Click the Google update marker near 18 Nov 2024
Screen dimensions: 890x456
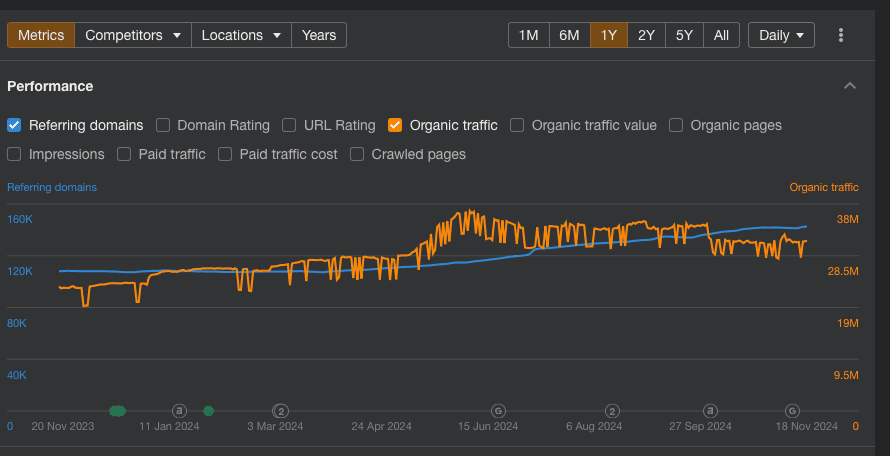pos(792,410)
